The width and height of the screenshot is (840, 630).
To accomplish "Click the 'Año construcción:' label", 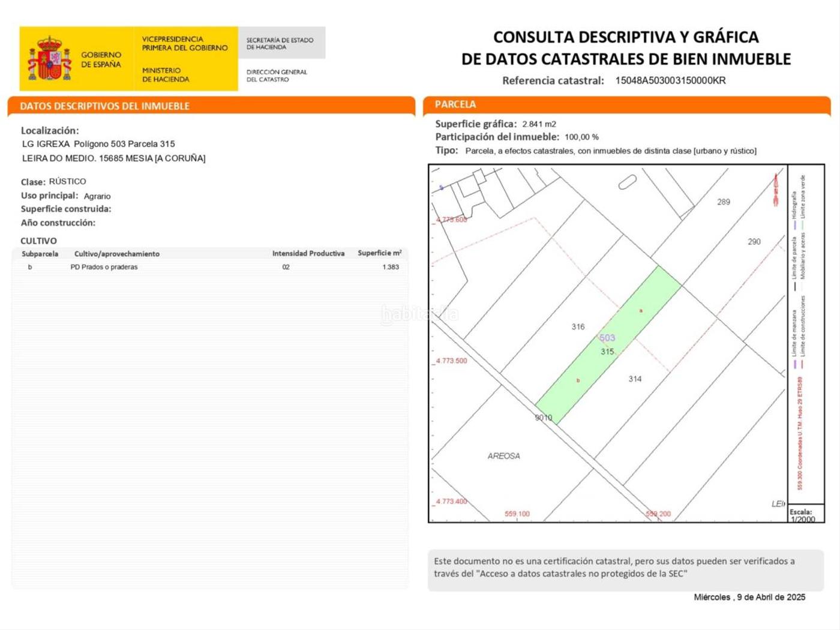I will pos(58,223).
